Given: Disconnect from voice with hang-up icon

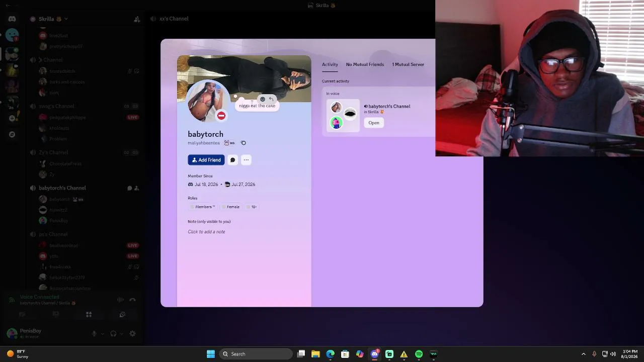Looking at the screenshot, I should pyautogui.click(x=133, y=300).
